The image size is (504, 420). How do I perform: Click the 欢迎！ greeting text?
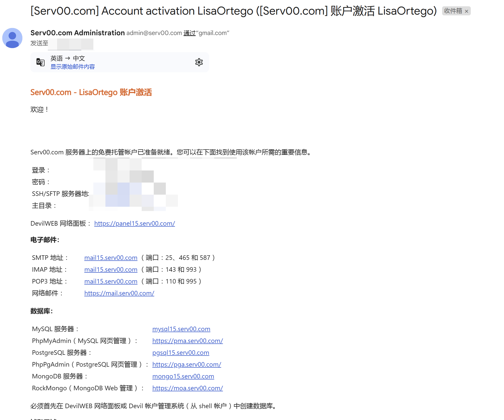(40, 110)
